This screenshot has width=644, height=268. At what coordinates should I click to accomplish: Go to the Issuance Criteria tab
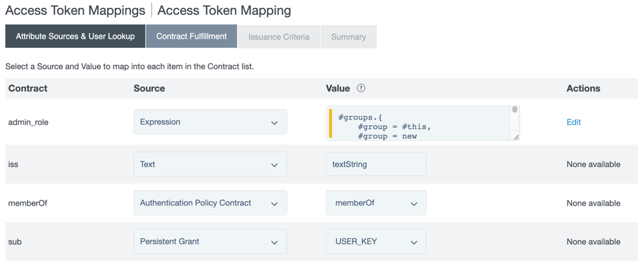(x=279, y=37)
